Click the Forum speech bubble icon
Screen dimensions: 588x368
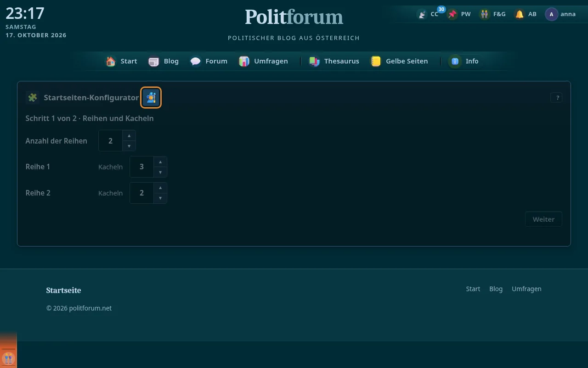click(x=196, y=61)
